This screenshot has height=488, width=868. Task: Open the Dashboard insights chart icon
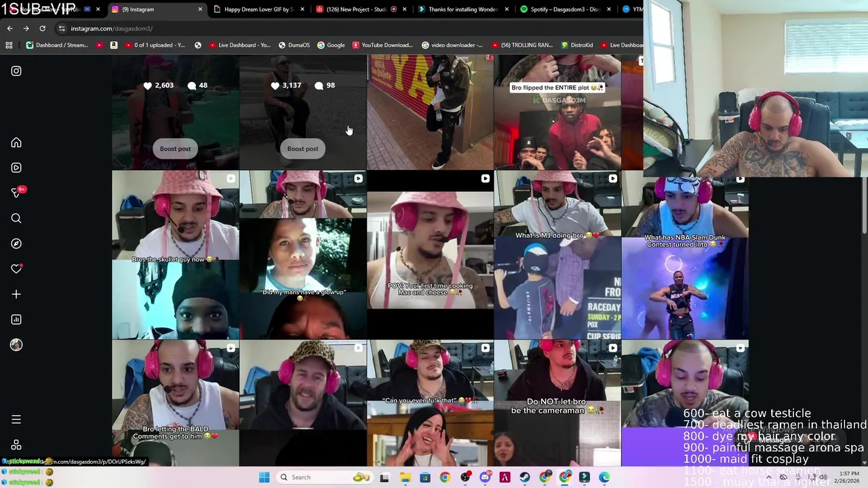(16, 319)
